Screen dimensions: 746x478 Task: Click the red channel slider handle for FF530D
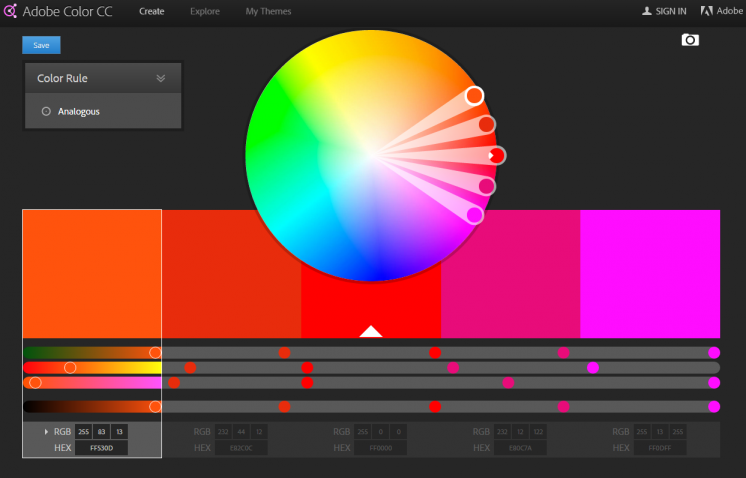click(155, 352)
